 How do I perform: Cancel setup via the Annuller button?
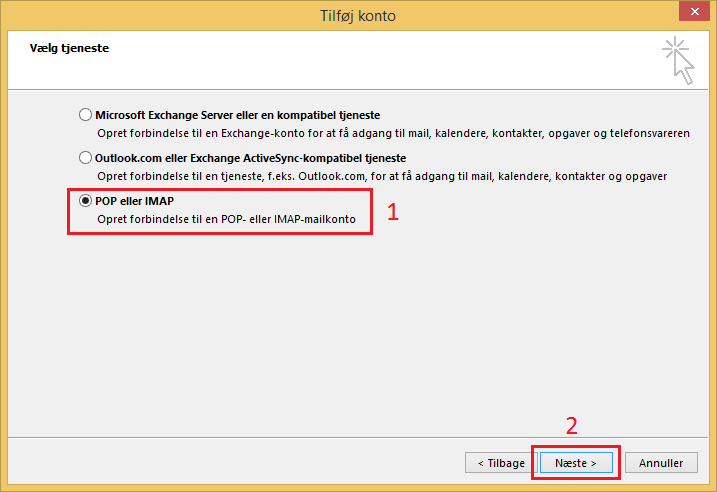coord(661,463)
